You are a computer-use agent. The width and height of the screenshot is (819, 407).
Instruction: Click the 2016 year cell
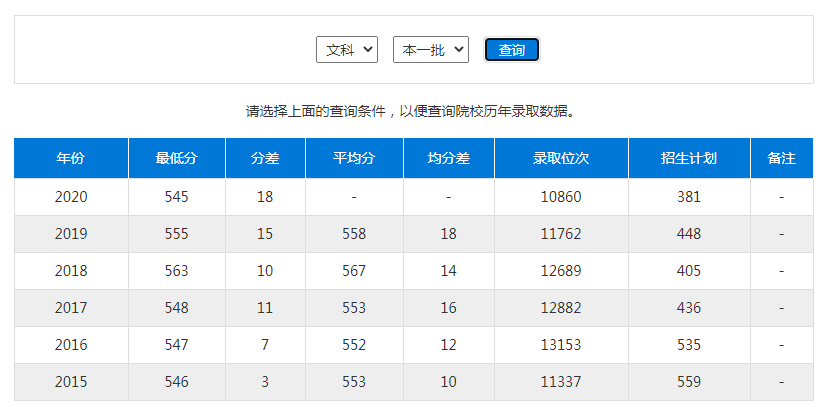[71, 345]
